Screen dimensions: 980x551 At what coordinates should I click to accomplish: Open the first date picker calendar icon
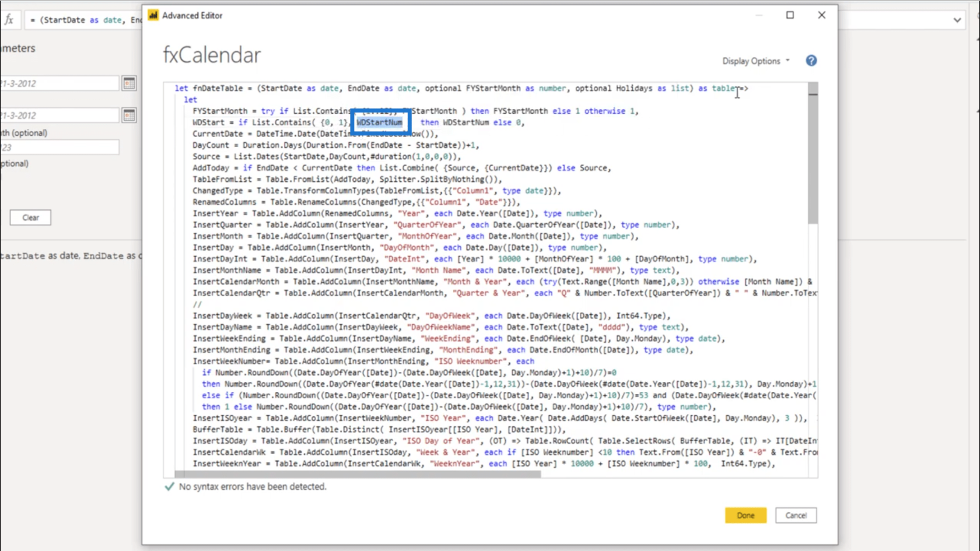(x=129, y=83)
